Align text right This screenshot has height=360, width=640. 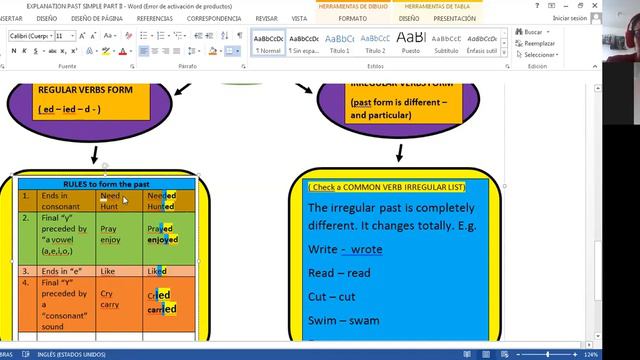165,51
